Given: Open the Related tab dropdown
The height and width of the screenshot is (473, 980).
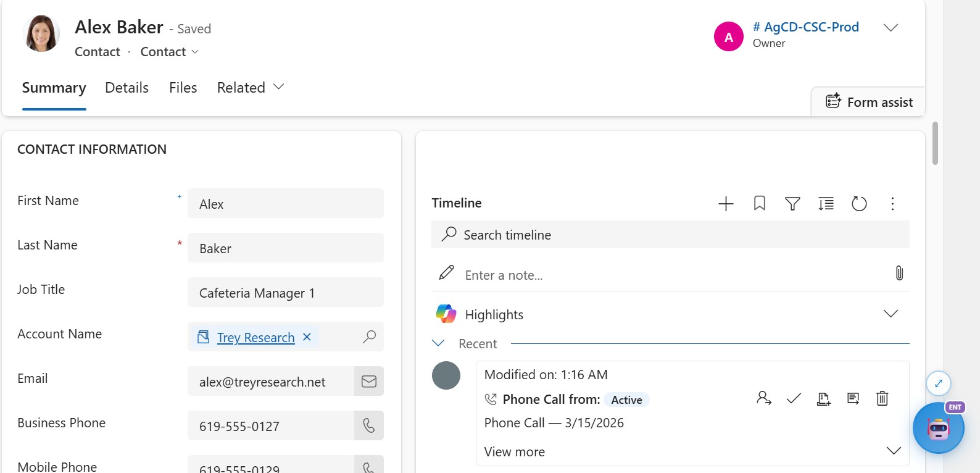Looking at the screenshot, I should tap(251, 88).
